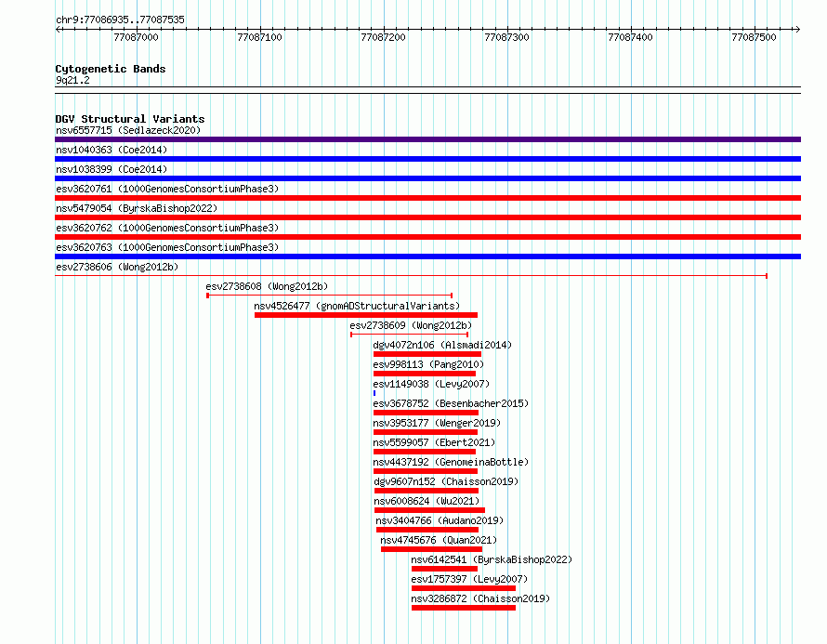Open nsv4437192 (GenomeinaBottle) variant
827x644 pixels.
click(451, 462)
